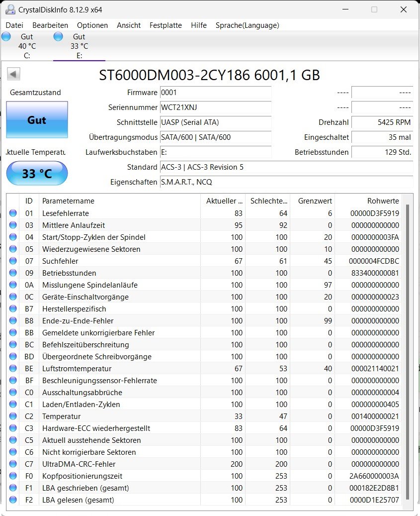Click the blue dot for UltraDMA-CRC-Fehler
Screen dimensions: 420x516
(13, 464)
